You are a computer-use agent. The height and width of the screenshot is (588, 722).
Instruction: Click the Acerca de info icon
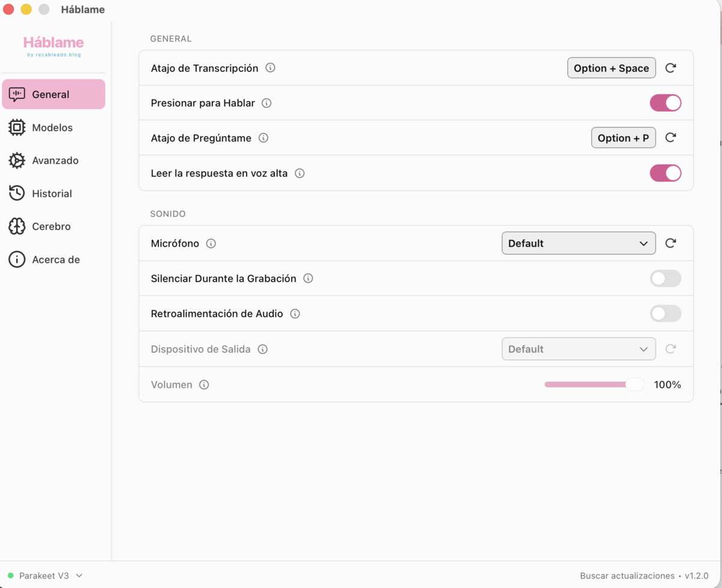[17, 259]
